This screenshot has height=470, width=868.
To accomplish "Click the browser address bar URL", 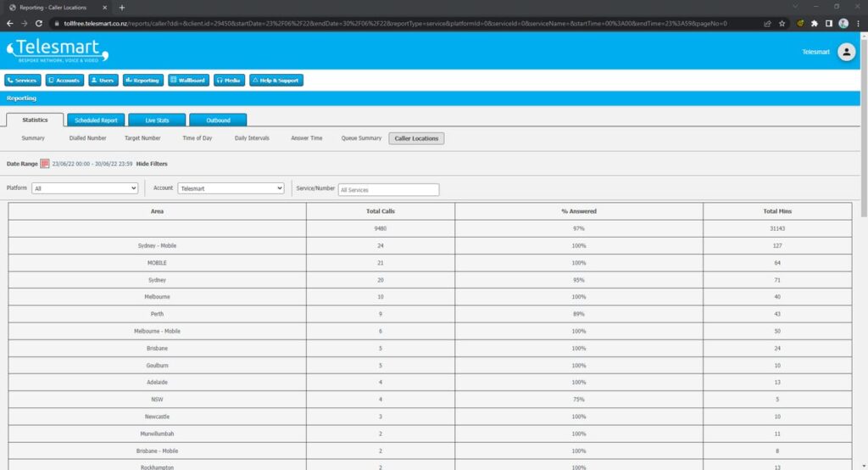I will click(x=395, y=23).
